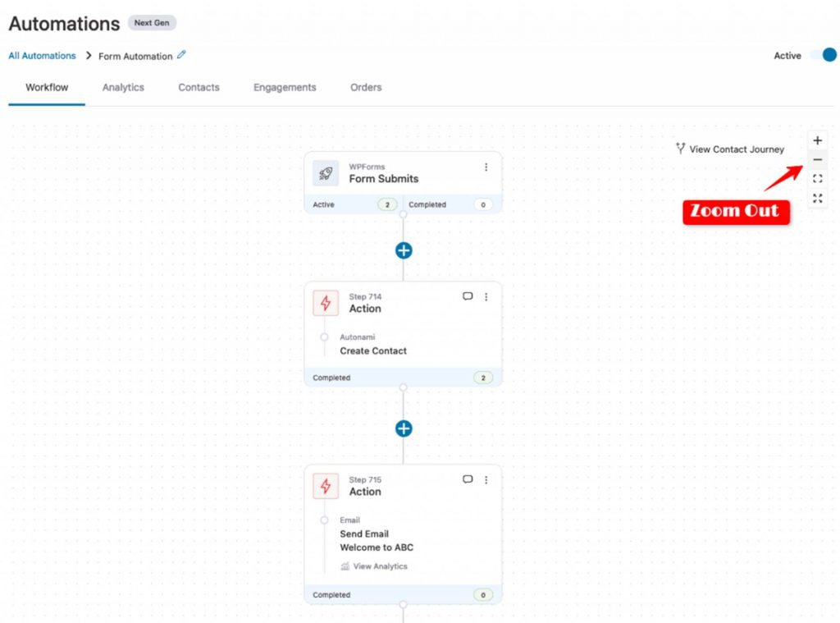Open the Step 715 three-dot menu

tap(486, 480)
